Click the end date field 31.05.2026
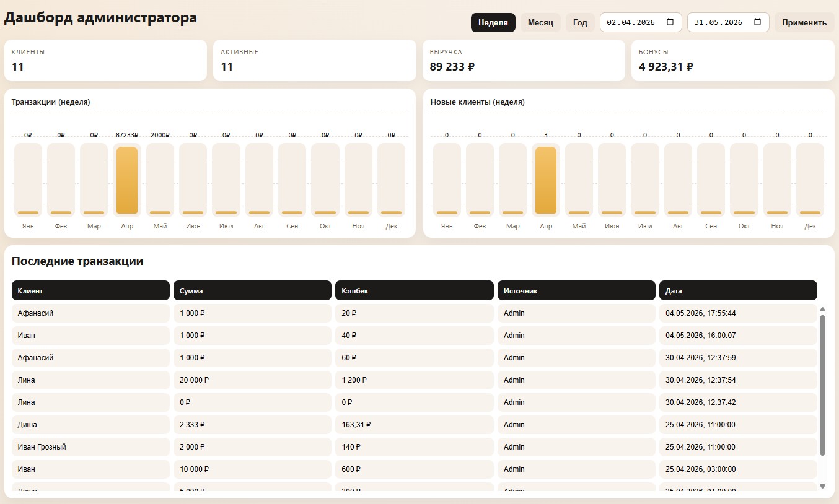The width and height of the screenshot is (839, 504). tap(728, 22)
